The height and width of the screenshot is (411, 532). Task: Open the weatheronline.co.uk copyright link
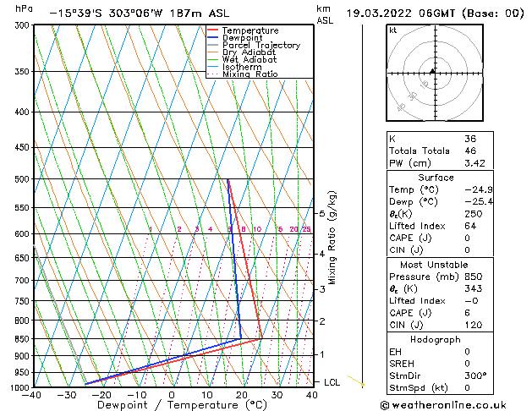click(443, 405)
